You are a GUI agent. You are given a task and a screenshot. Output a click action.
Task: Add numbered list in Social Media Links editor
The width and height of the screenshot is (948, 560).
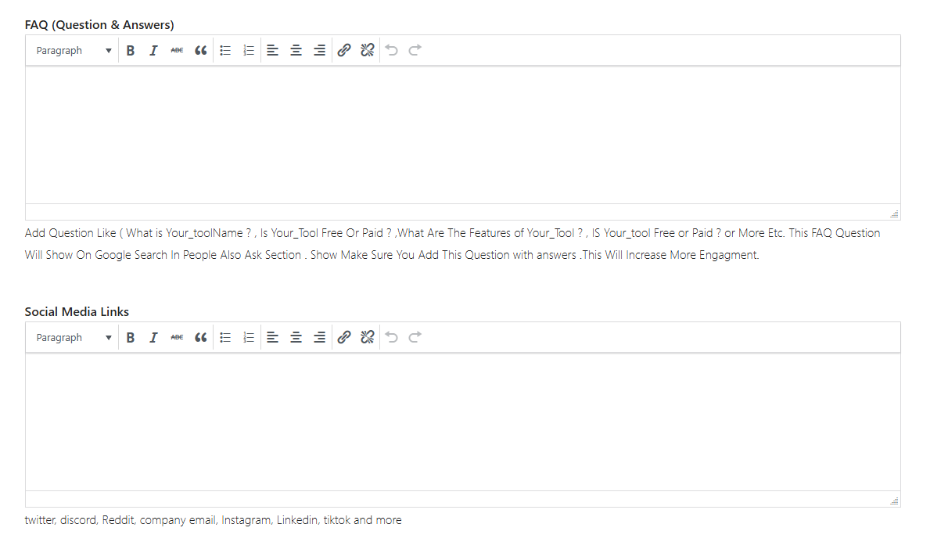249,337
